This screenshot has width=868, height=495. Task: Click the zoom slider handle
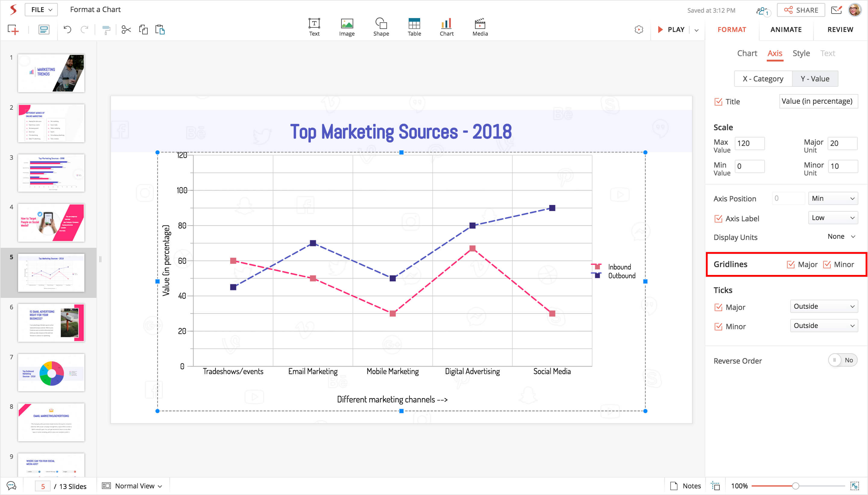(795, 486)
